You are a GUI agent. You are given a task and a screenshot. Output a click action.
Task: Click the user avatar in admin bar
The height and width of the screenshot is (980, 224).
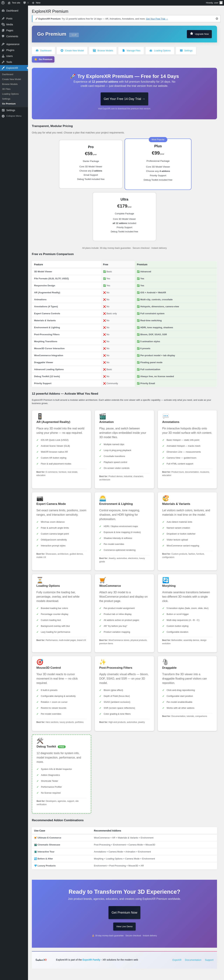pos(221,3)
